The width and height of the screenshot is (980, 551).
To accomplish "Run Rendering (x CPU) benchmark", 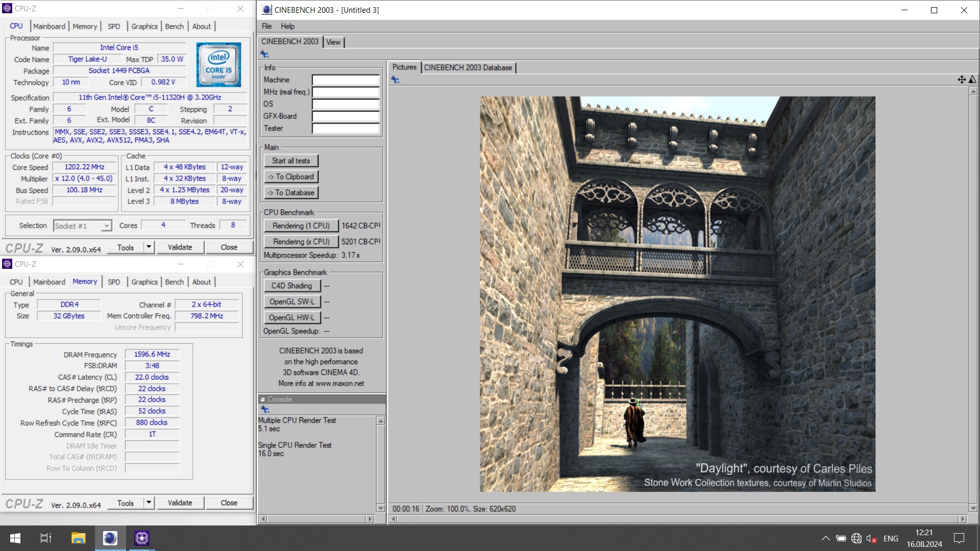I will tap(301, 241).
